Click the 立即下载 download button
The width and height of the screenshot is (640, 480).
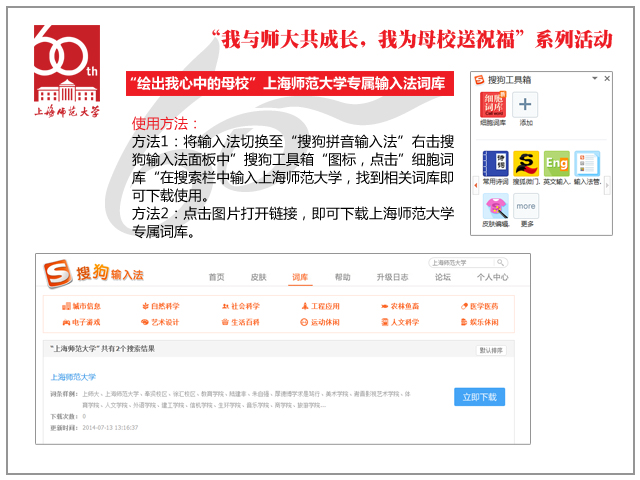tap(479, 397)
